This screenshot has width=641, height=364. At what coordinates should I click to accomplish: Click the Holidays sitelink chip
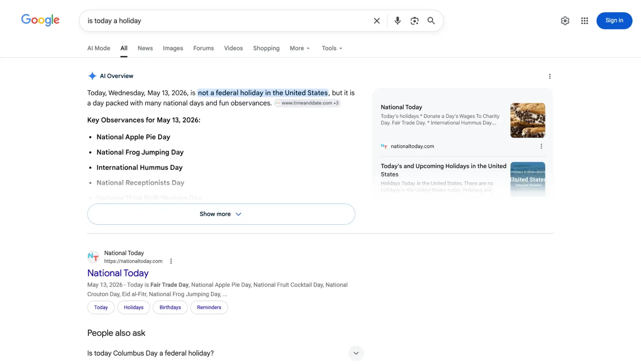coord(133,307)
